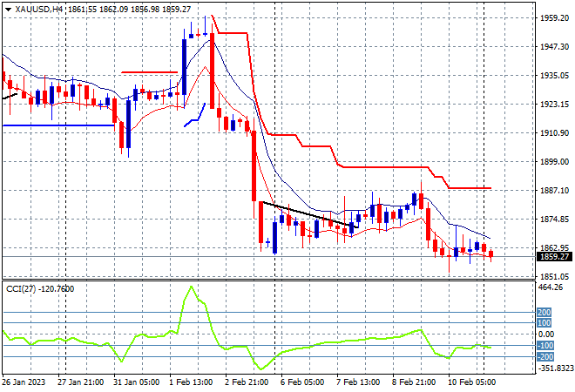The width and height of the screenshot is (575, 392).
Task: Select the price scale value 1862.95
Action: tap(555, 248)
